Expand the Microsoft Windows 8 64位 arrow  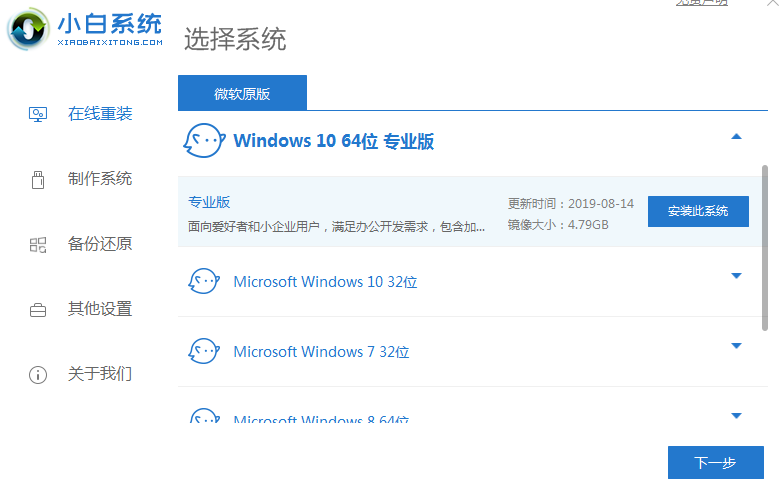point(737,415)
